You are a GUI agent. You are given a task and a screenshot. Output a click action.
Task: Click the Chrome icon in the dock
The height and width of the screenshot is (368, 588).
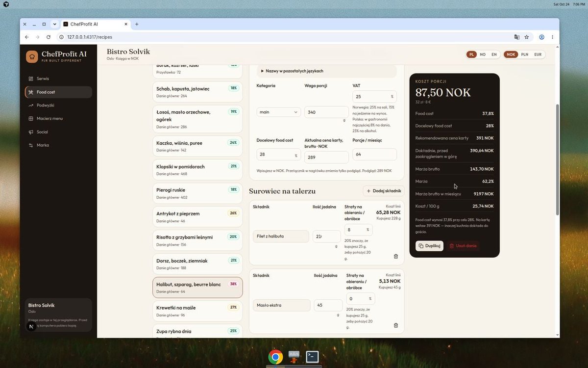(275, 357)
